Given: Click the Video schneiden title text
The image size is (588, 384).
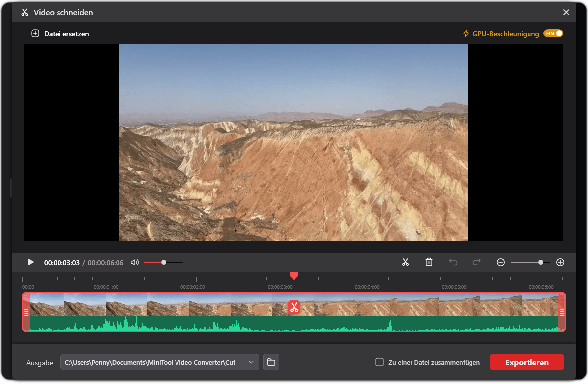Looking at the screenshot, I should [x=63, y=12].
